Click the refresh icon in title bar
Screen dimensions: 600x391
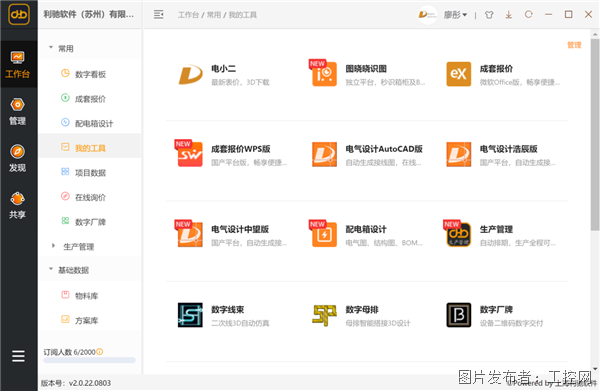click(528, 15)
